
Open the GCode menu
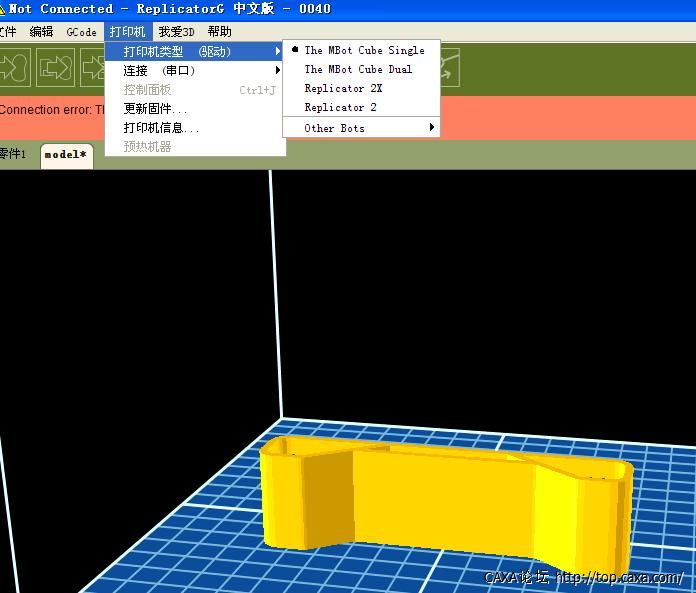coord(82,31)
